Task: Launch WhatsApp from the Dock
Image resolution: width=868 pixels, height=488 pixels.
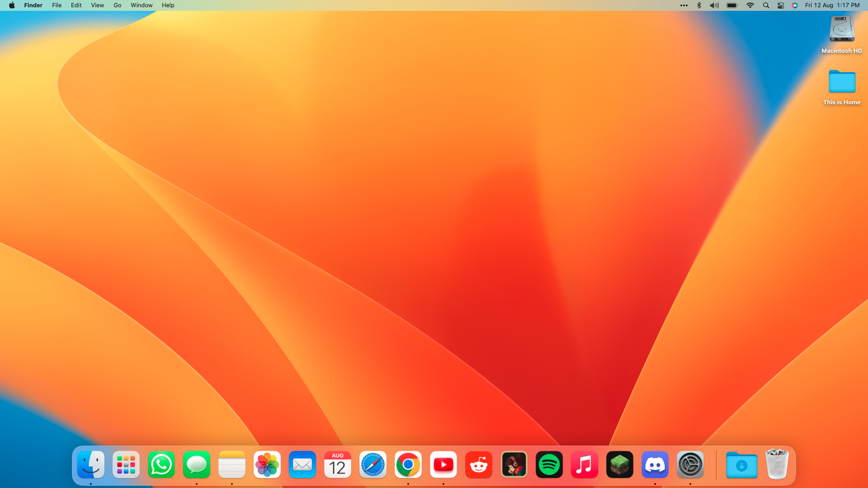Action: coord(161,465)
